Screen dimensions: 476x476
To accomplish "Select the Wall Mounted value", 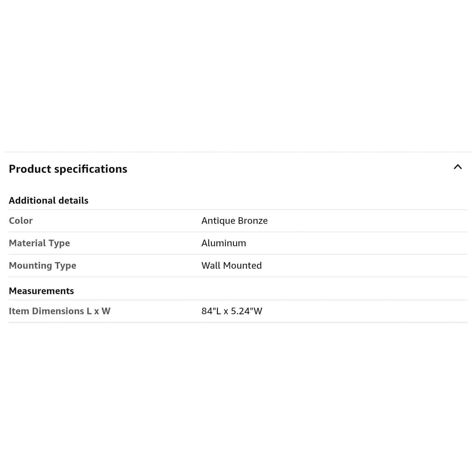I will 231,265.
